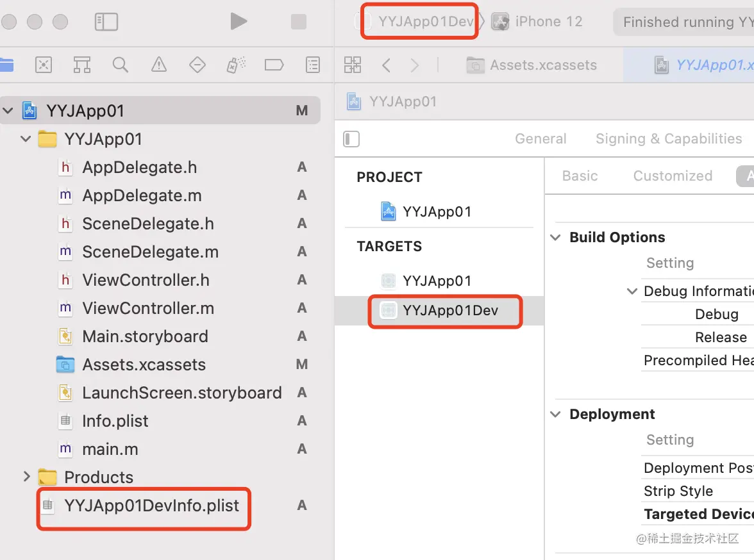Open the find navigator

(120, 65)
